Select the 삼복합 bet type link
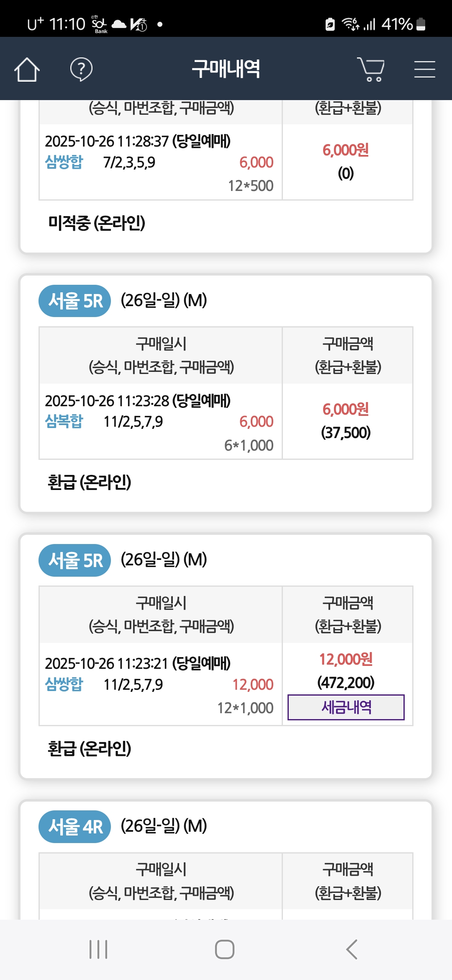Screen dimensions: 452x980 64,421
